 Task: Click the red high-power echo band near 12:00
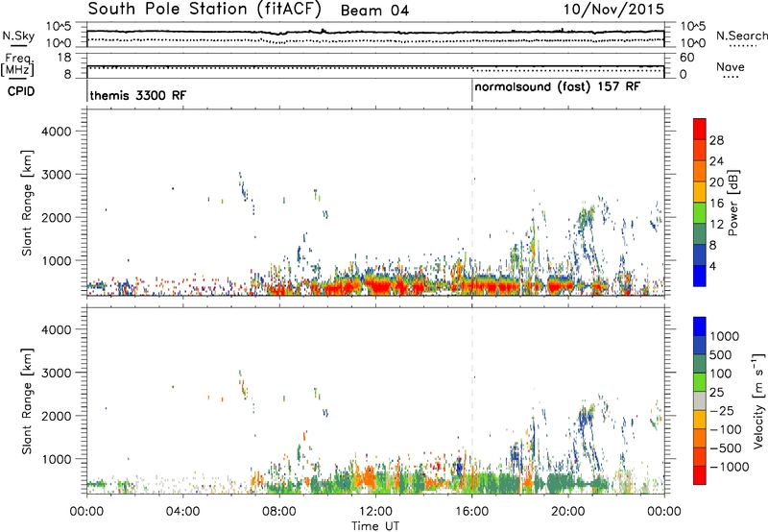382,286
